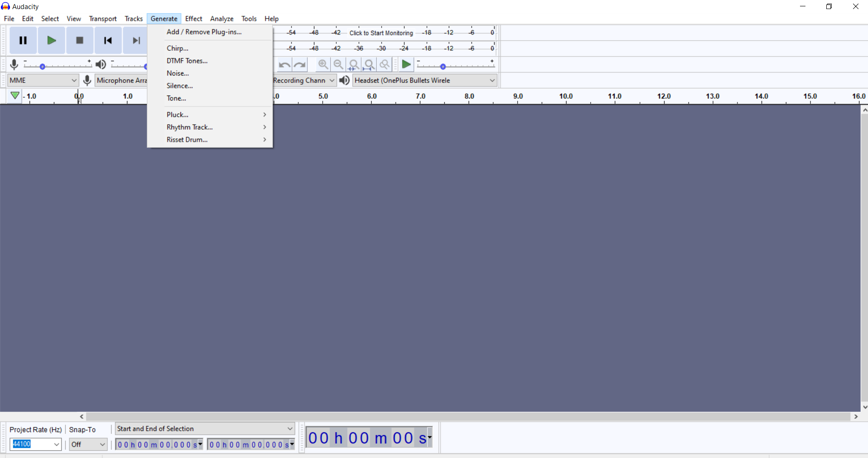Skip to End of the track
This screenshot has height=458, width=868.
(x=135, y=40)
